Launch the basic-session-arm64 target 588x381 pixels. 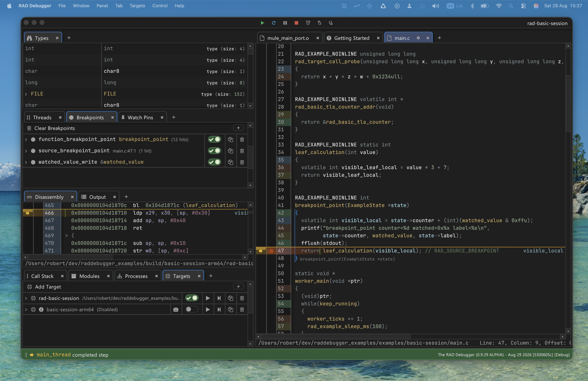208,309
